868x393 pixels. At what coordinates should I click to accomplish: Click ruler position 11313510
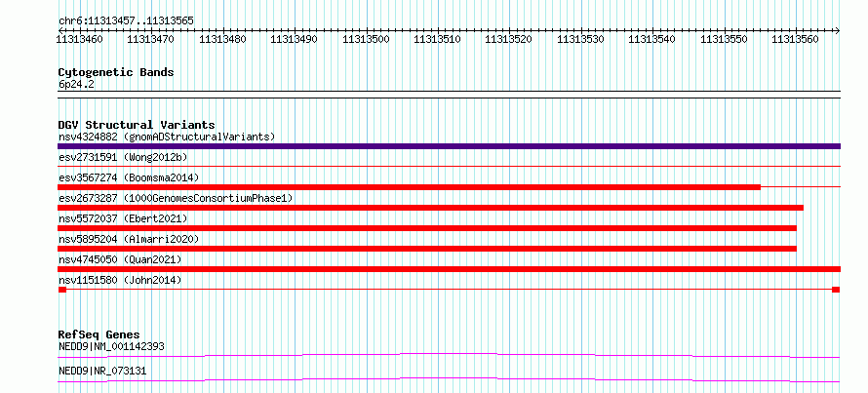point(437,39)
